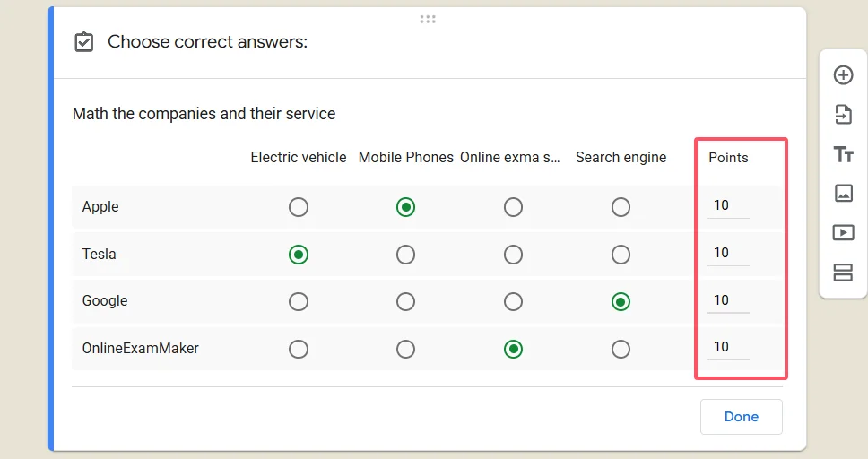The width and height of the screenshot is (868, 459).
Task: Click the add question plus icon
Action: click(x=843, y=75)
